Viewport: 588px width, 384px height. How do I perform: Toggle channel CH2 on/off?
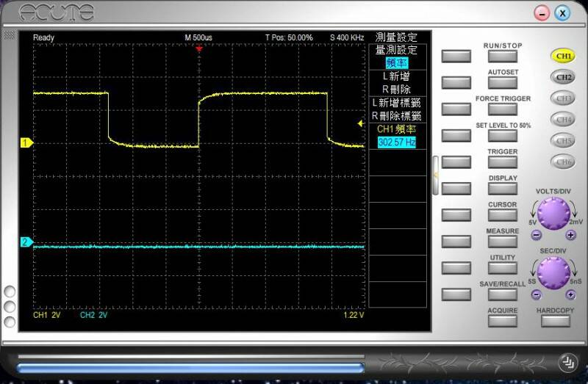tap(563, 77)
